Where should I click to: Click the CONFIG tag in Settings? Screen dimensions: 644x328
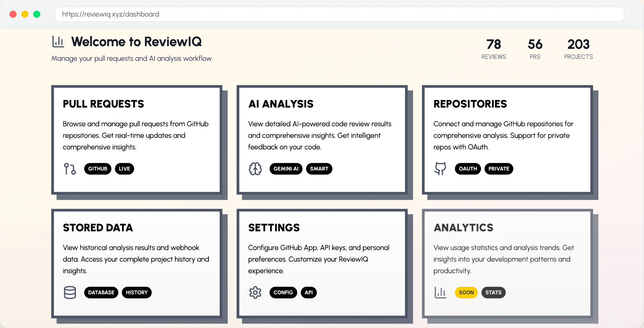pos(283,292)
